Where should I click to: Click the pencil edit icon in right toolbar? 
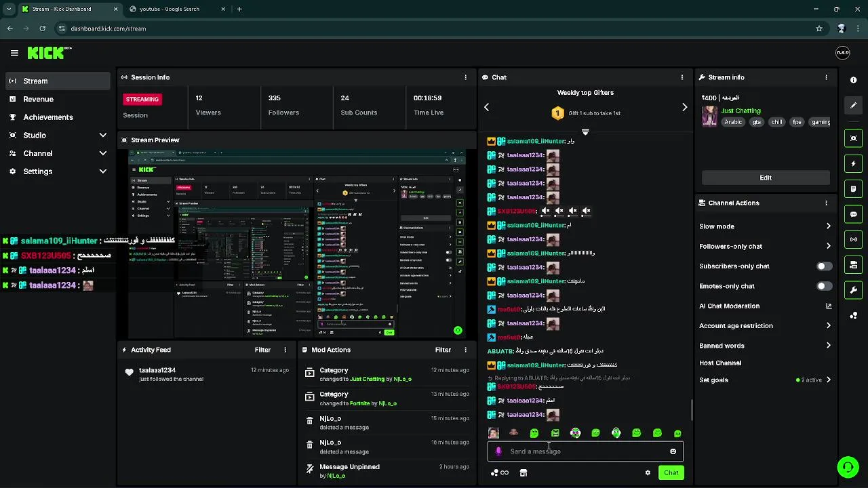tap(853, 106)
